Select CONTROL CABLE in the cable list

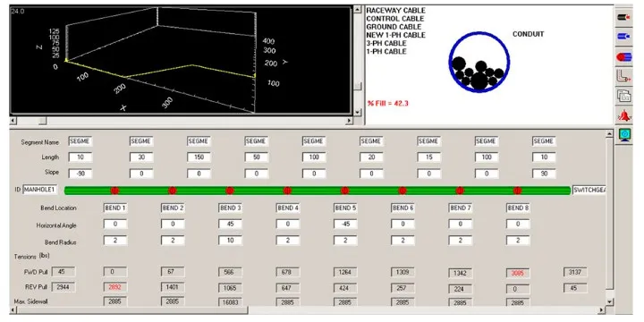395,19
